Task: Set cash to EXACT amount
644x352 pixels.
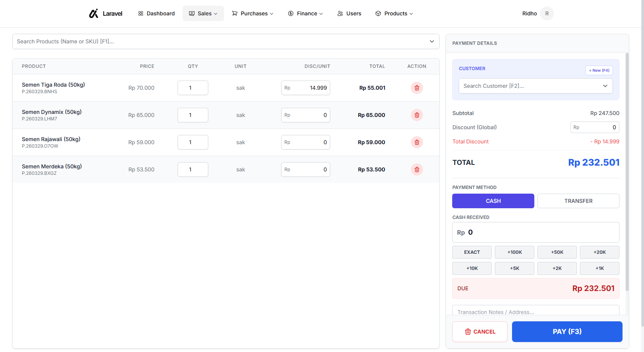Action: click(x=472, y=252)
